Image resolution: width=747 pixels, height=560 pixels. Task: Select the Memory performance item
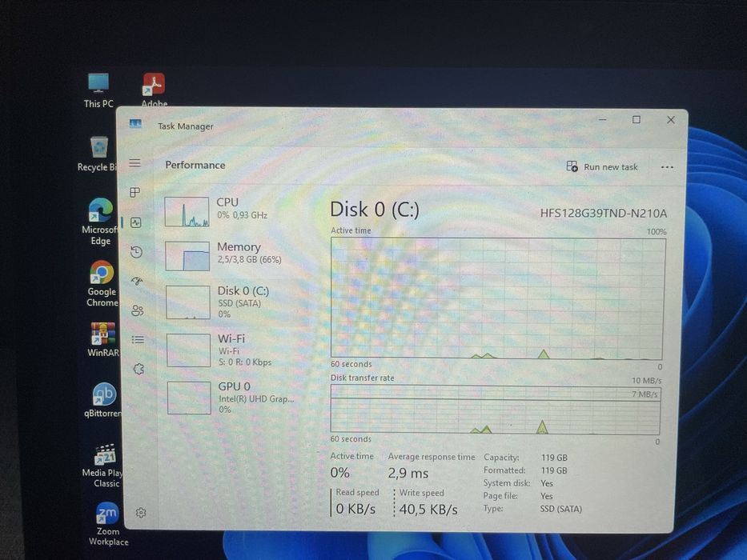click(x=234, y=256)
